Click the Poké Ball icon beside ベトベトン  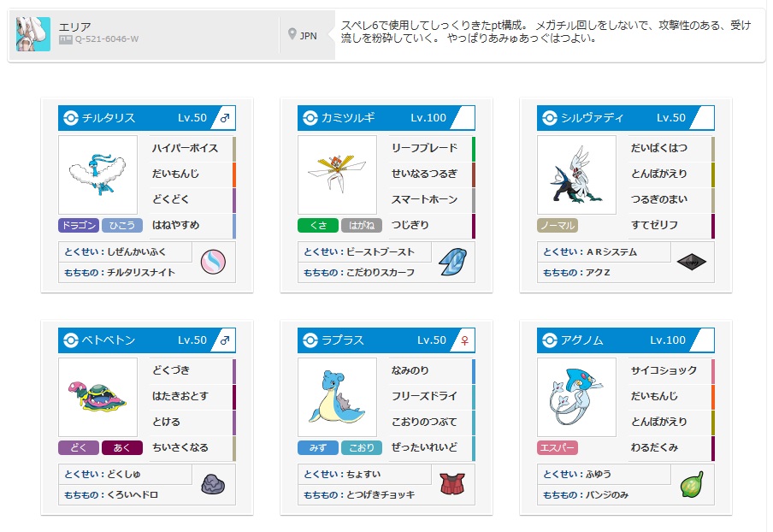71,340
